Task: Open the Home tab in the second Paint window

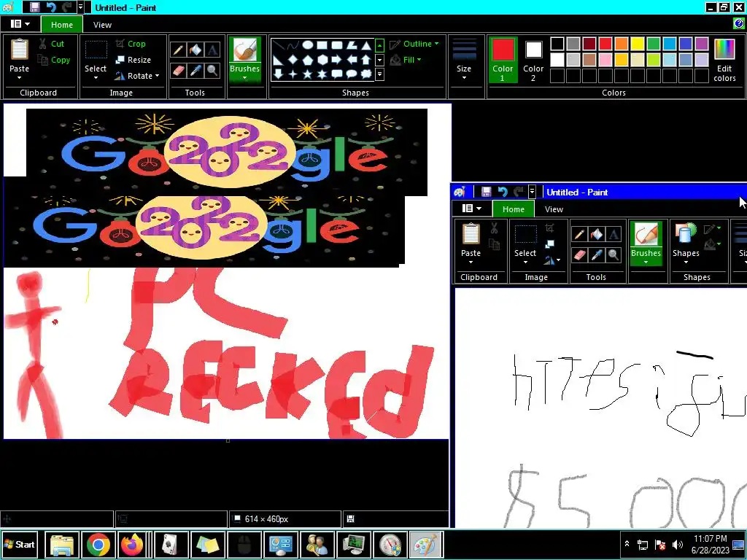Action: [x=513, y=209]
